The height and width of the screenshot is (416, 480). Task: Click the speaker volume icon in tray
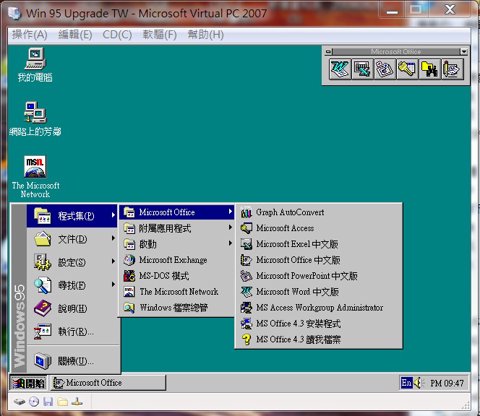coord(418,383)
